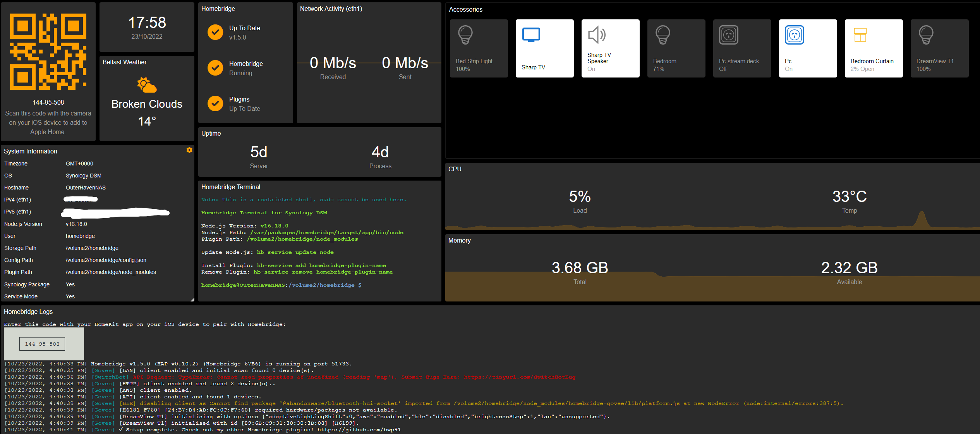The width and height of the screenshot is (980, 434).
Task: Adjust the Bed Strip Light 100% brightness level
Action: (463, 69)
